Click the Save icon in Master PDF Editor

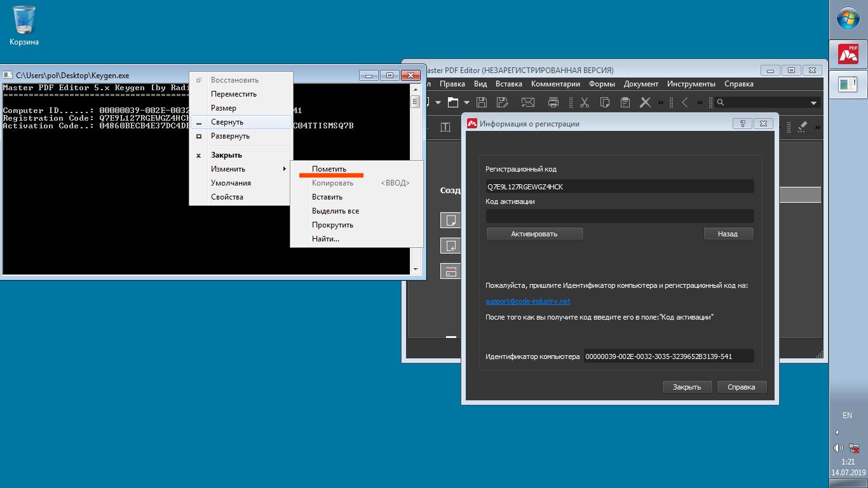(482, 102)
